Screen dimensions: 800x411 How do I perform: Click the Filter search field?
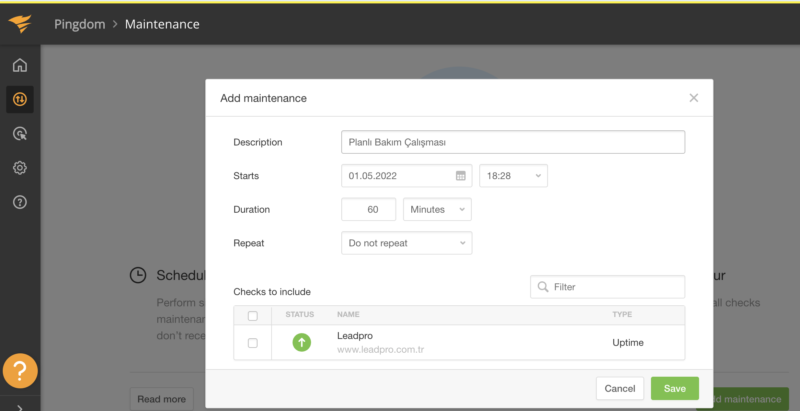click(x=607, y=287)
